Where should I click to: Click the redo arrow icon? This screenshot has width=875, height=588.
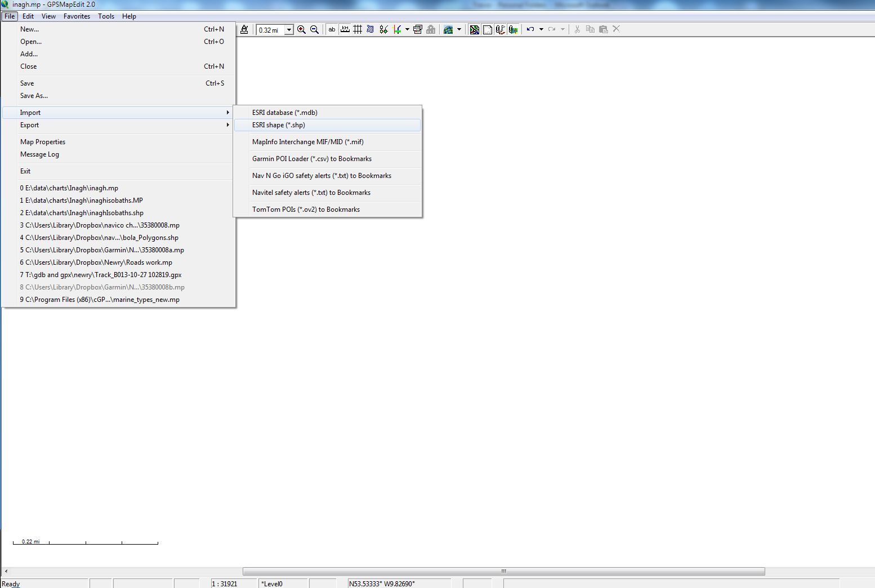552,29
